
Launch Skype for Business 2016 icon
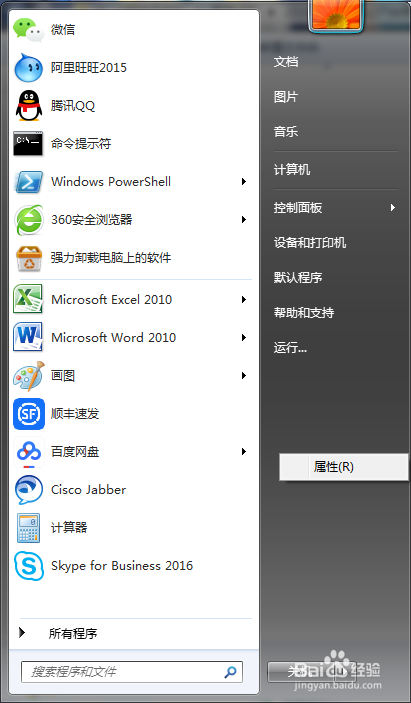coord(29,566)
